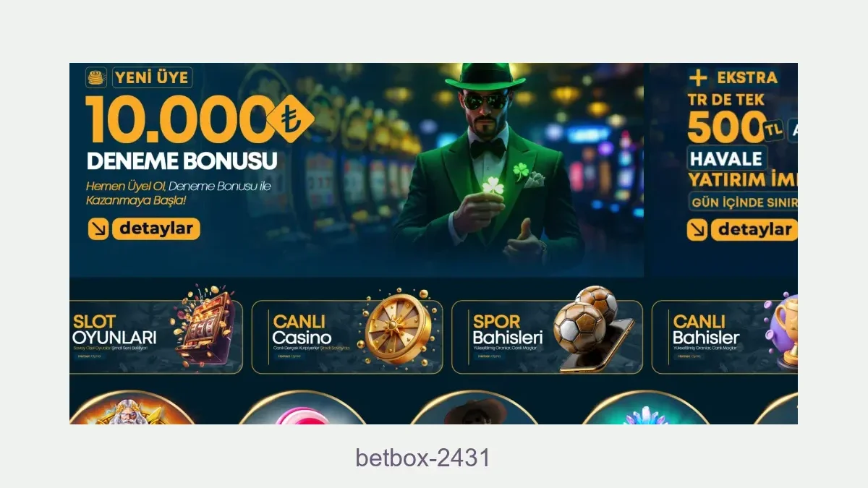Click the gold coin stack icon
The image size is (868, 488).
[x=96, y=77]
